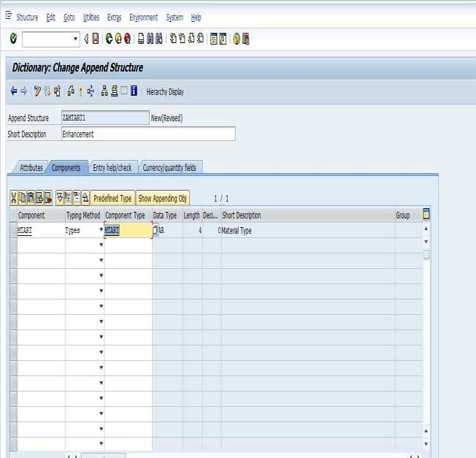Click the Customize Local Layout icon

pos(245,39)
